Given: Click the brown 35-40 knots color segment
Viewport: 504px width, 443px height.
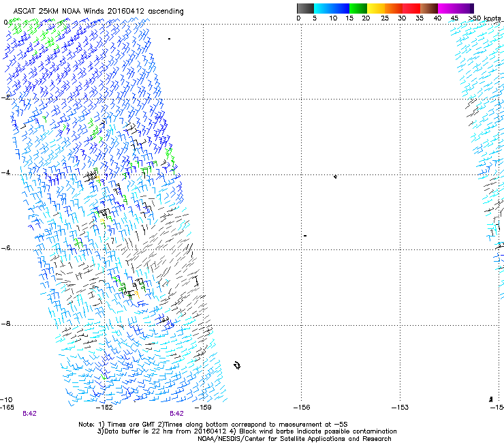Looking at the screenshot, I should point(429,8).
